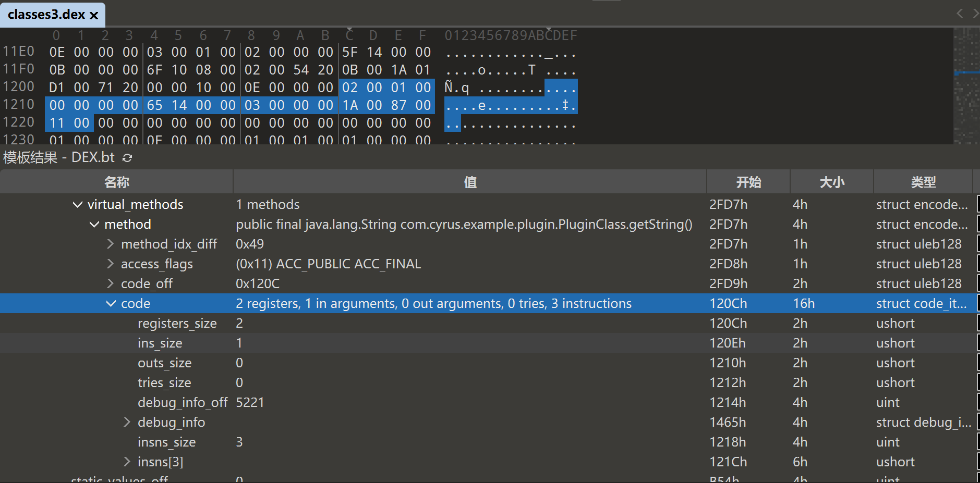Click the 5221 debug_info_off value
Image resolution: width=980 pixels, height=483 pixels.
250,402
